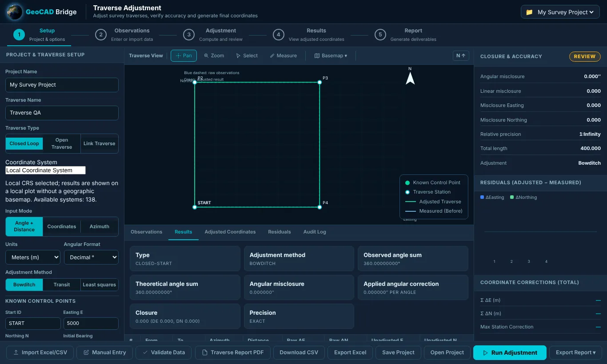Activate the Pan tool
The height and width of the screenshot is (364, 607).
184,55
